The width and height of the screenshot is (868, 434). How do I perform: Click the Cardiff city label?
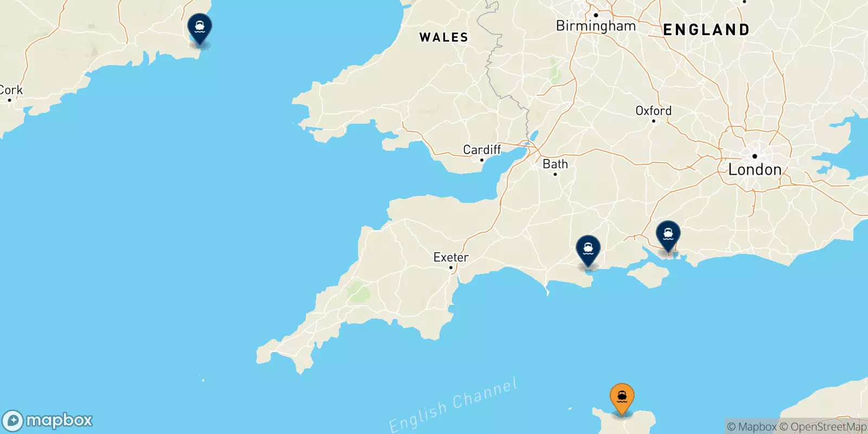482,150
